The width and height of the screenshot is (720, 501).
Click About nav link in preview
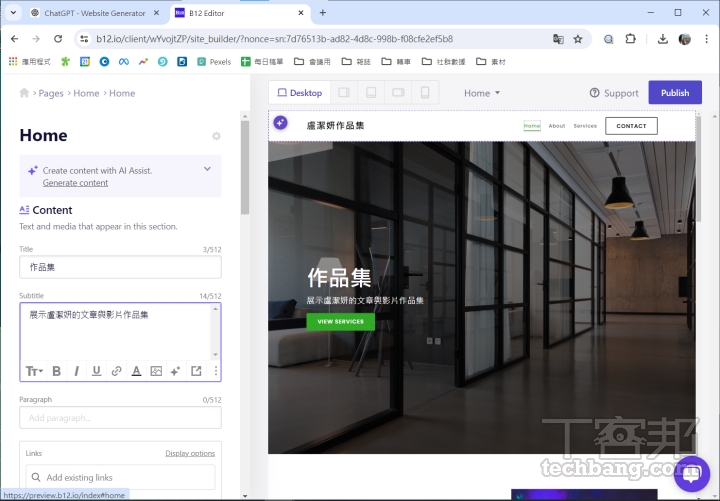point(557,126)
